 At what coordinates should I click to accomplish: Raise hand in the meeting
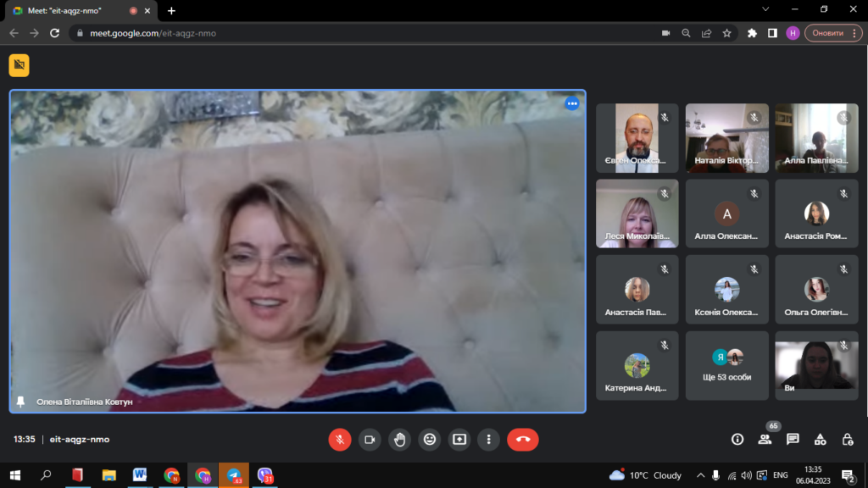(x=400, y=439)
